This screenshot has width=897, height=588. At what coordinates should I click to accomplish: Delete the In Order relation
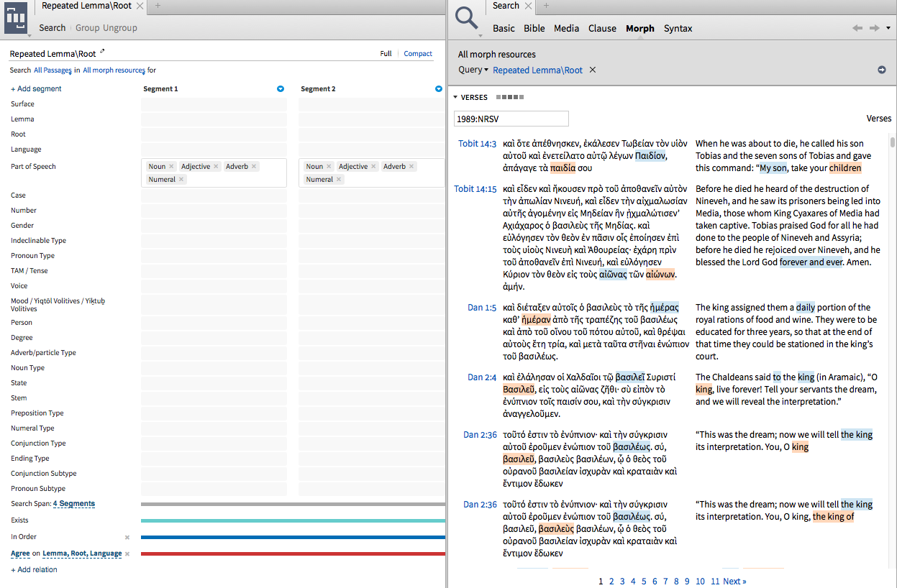(x=127, y=537)
